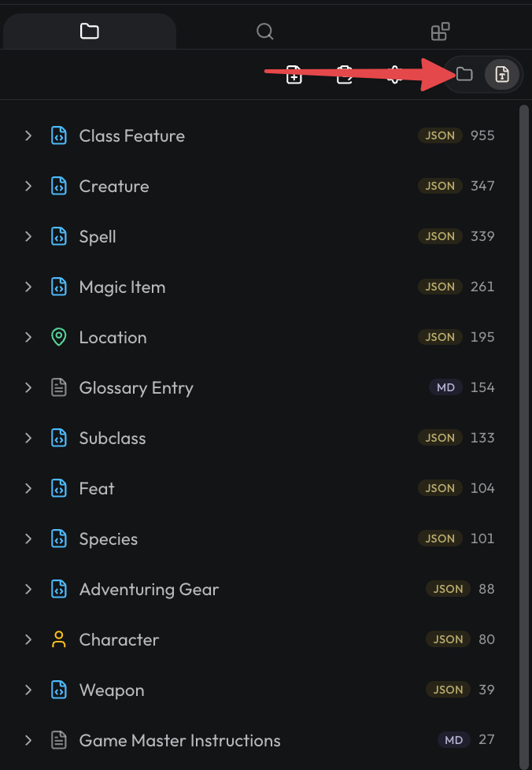Click the Location pin icon
This screenshot has height=770, width=532.
pyautogui.click(x=59, y=337)
